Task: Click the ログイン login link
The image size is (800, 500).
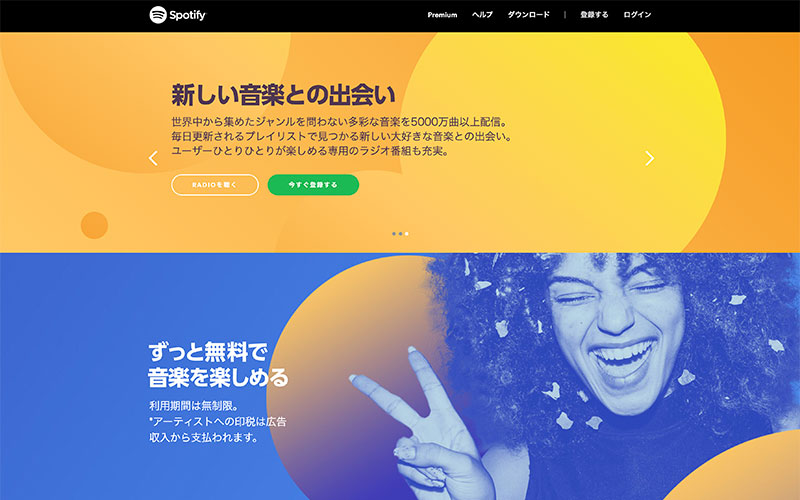Action: 637,15
